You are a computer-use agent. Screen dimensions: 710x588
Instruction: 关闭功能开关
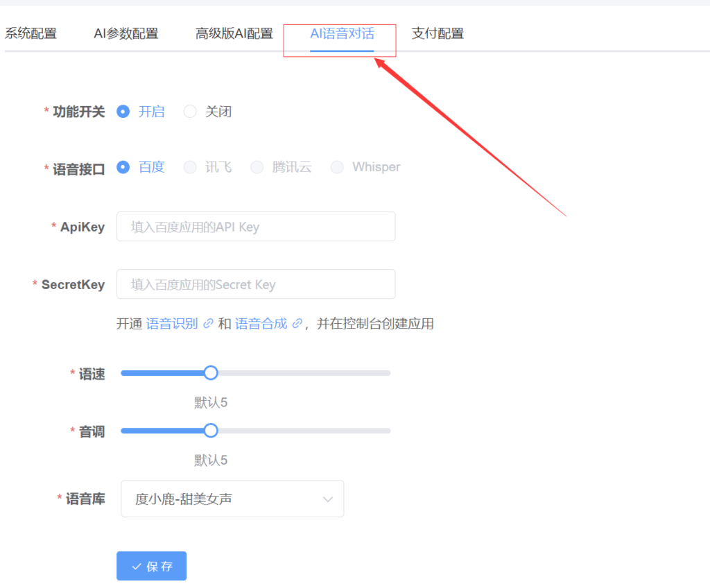point(190,112)
